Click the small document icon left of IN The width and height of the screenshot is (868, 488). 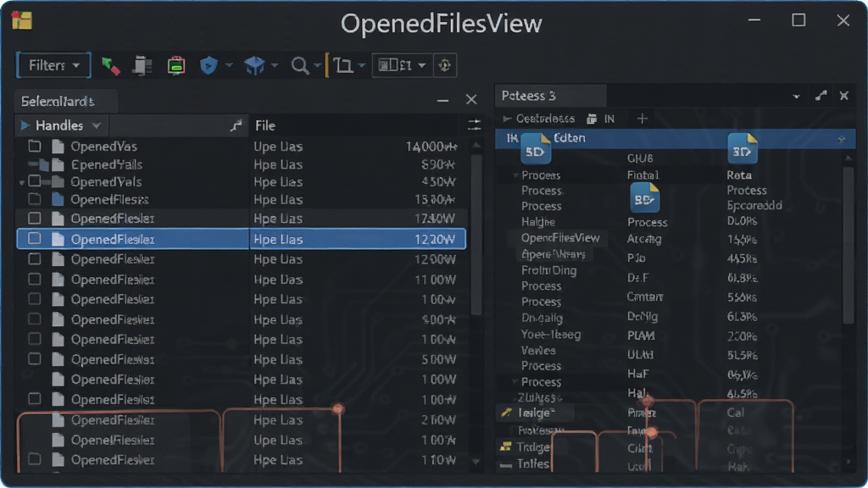tap(592, 119)
